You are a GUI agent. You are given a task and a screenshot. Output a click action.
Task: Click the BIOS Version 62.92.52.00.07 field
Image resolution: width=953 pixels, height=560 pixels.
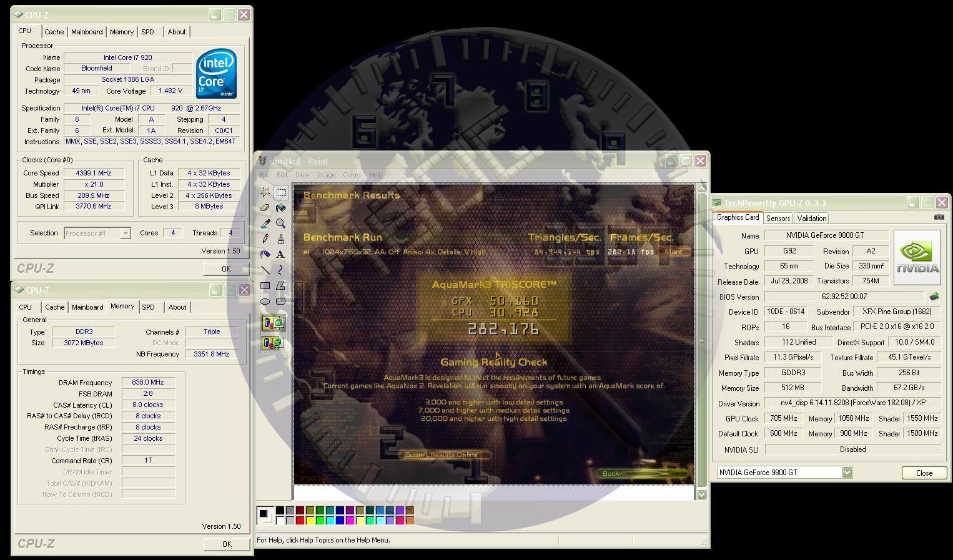[x=844, y=297]
